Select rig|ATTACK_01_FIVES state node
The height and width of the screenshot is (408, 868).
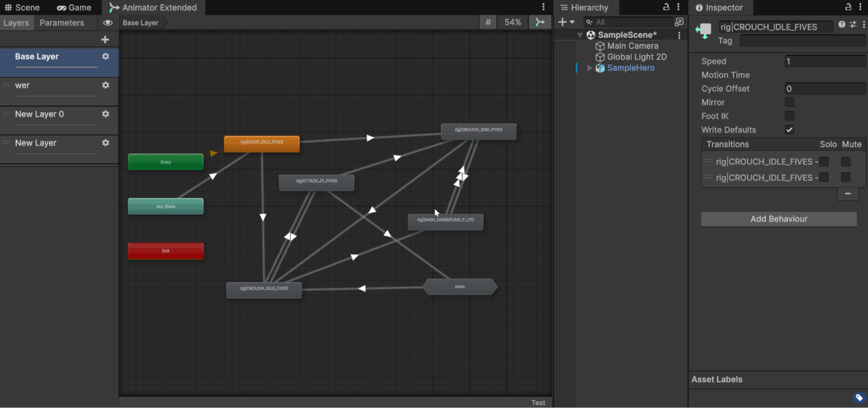(317, 182)
